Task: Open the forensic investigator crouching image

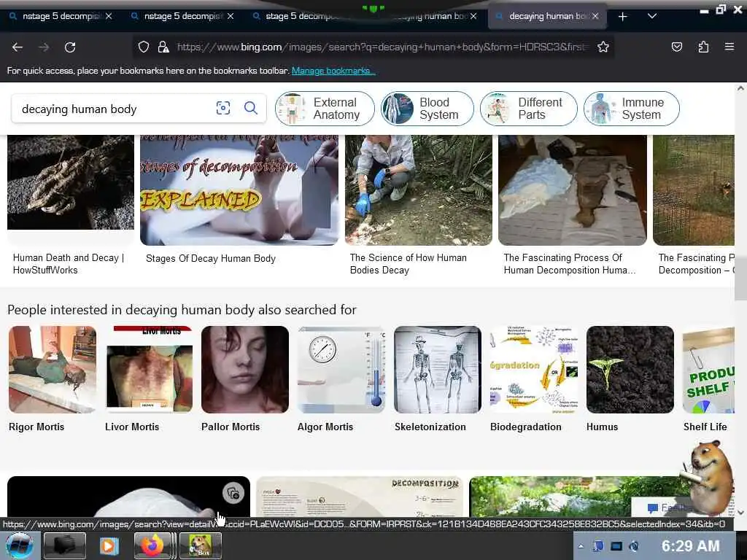Action: 418,190
